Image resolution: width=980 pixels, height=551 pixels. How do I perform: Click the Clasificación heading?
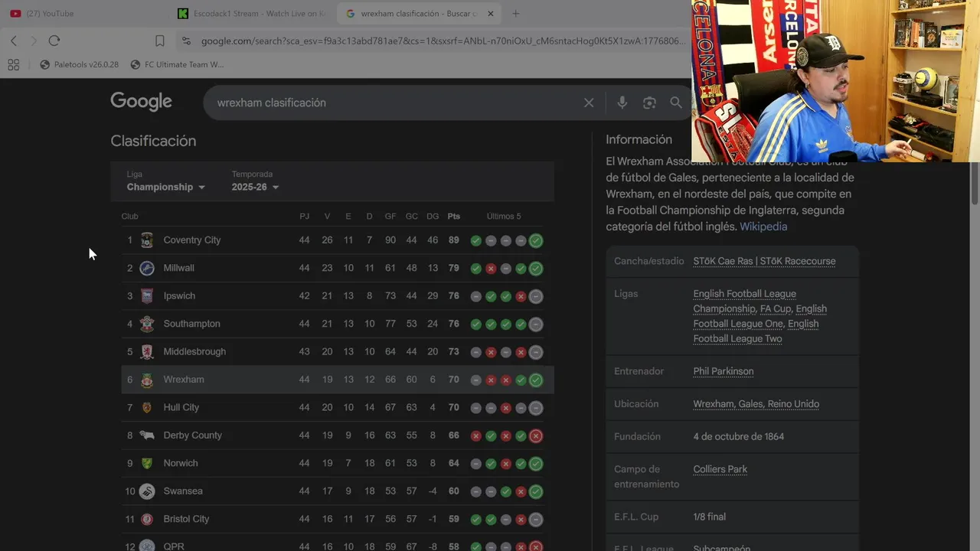coord(153,141)
